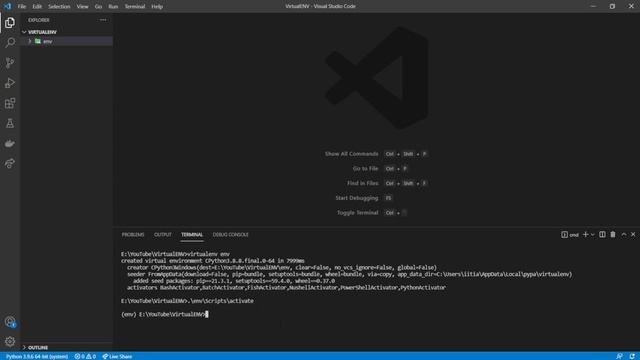Select the Terminal tab
This screenshot has height=360, width=640.
192,235
